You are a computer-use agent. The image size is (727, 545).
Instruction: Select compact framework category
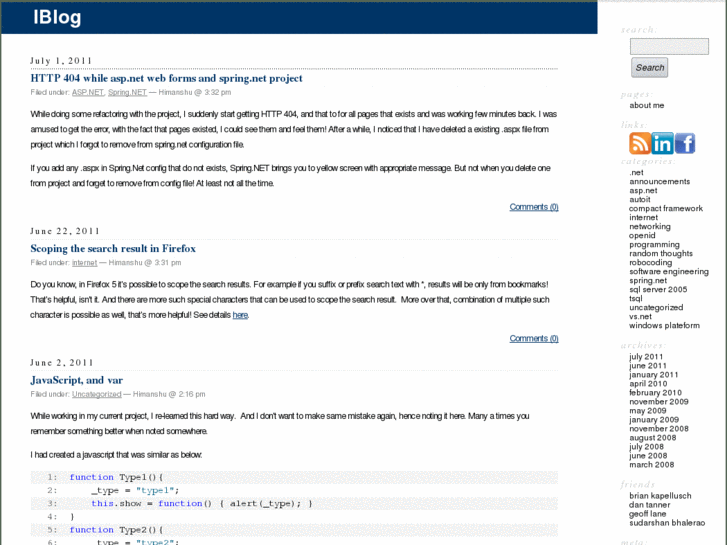click(665, 208)
